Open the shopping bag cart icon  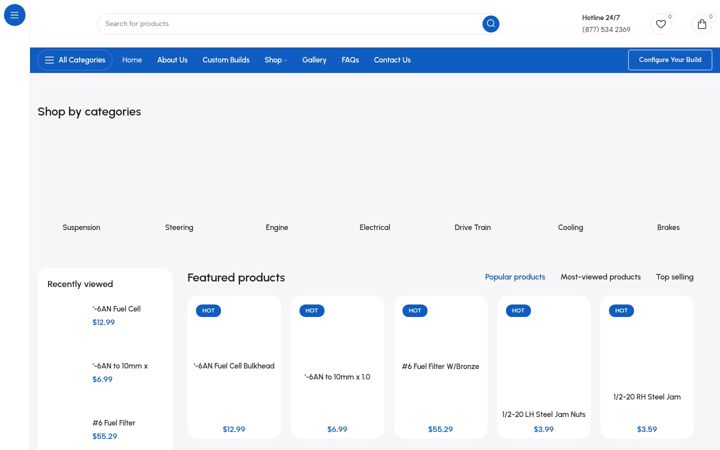(x=702, y=24)
